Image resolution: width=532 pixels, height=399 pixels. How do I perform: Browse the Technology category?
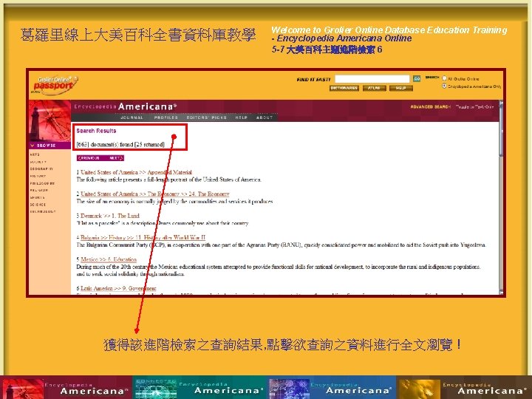point(43,212)
